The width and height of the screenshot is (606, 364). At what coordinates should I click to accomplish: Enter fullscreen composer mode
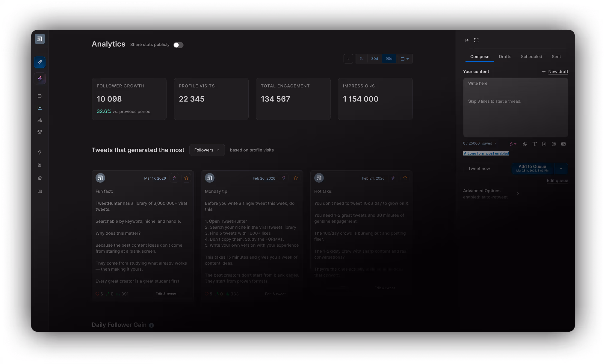[x=476, y=40]
